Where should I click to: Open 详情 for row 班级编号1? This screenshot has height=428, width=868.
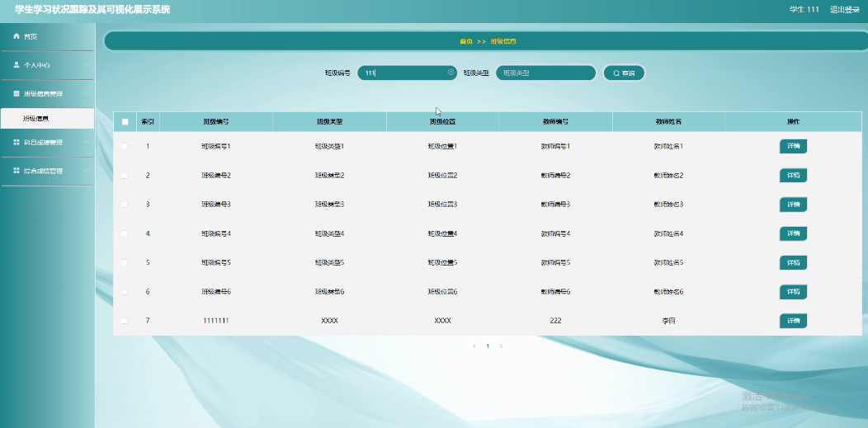793,146
